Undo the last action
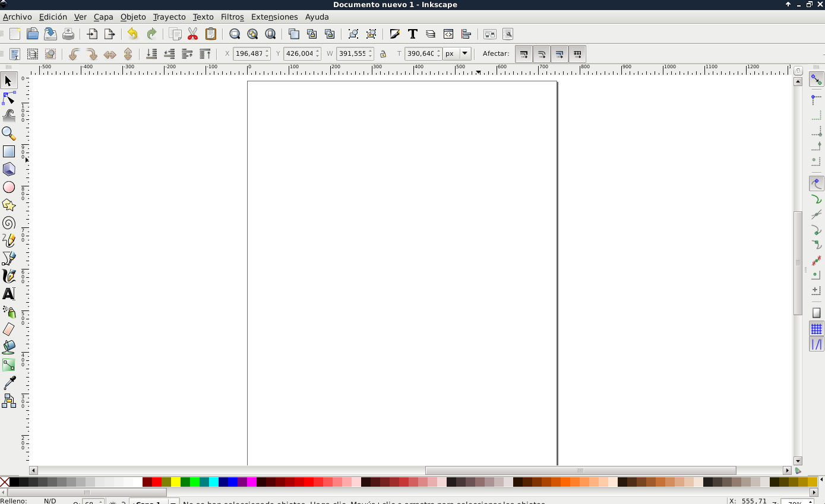 [132, 34]
